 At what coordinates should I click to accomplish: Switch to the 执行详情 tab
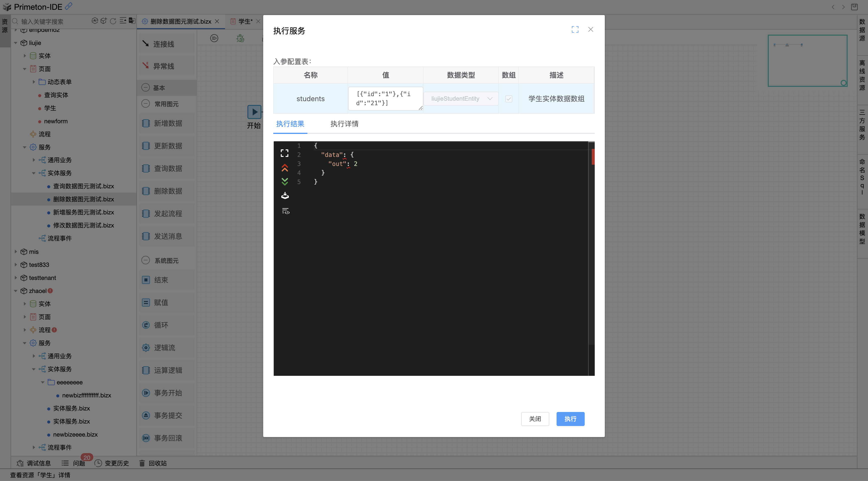pyautogui.click(x=344, y=124)
